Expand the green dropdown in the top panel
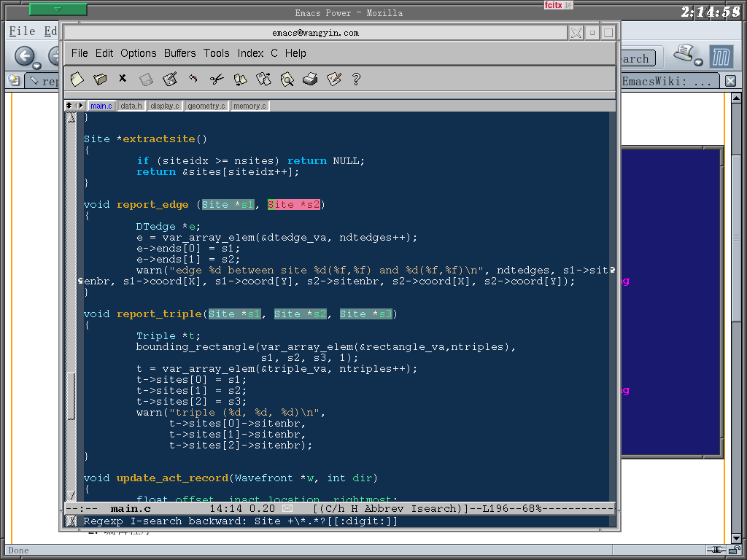The width and height of the screenshot is (747, 560). (x=58, y=9)
